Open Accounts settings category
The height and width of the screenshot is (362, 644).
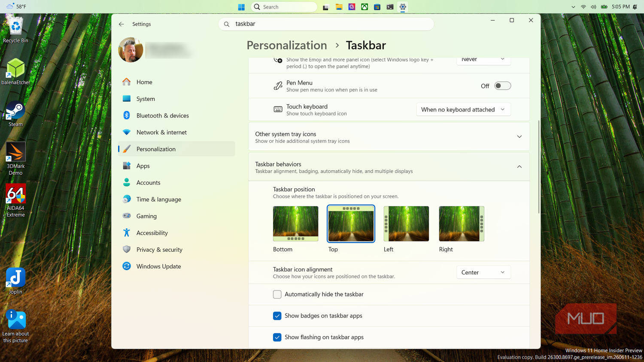coord(176,182)
